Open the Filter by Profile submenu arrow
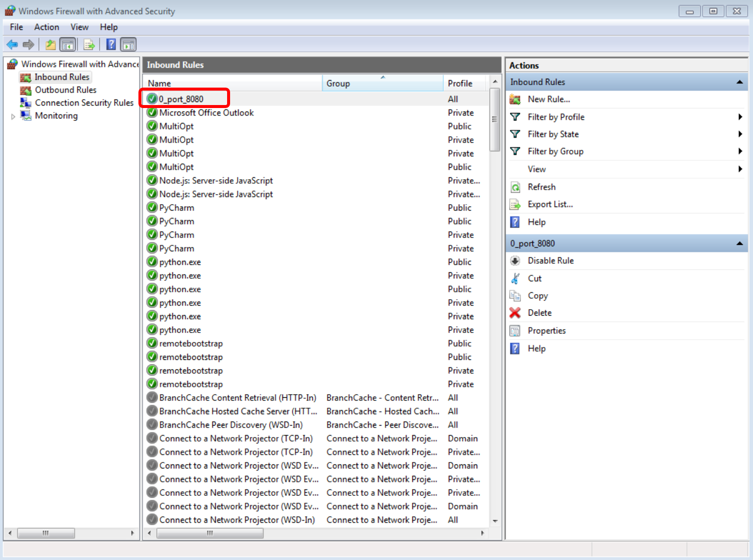The height and width of the screenshot is (560, 753). [740, 117]
